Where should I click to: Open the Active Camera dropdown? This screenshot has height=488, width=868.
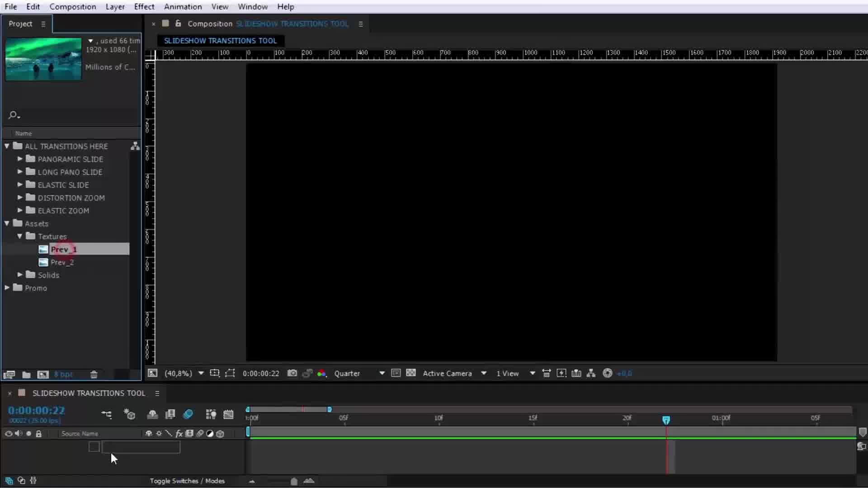454,374
